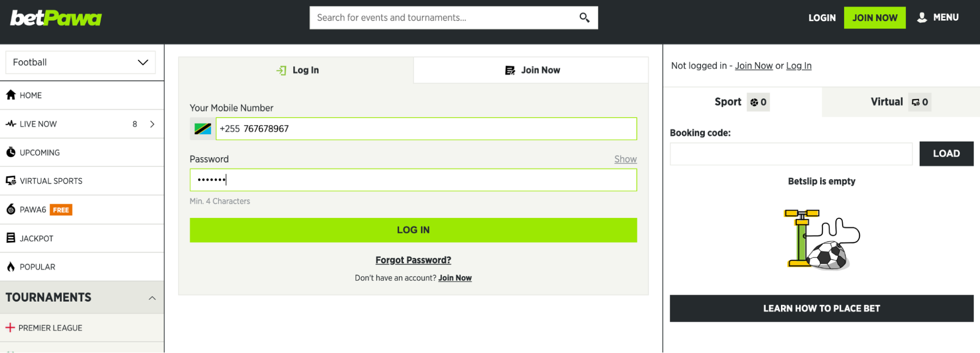
Task: Click the Your Mobile Number label
Action: (231, 108)
